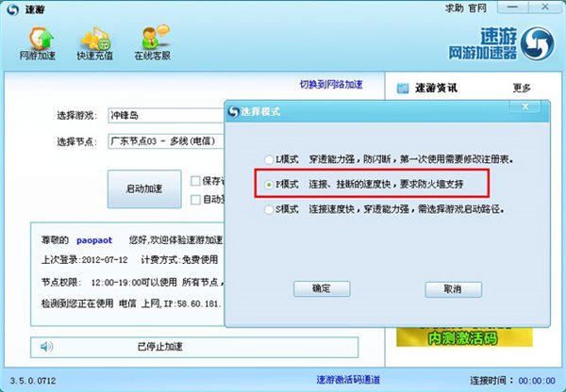Click the 速游 logo in the title bar
This screenshot has width=566, height=392.
pyautogui.click(x=12, y=9)
